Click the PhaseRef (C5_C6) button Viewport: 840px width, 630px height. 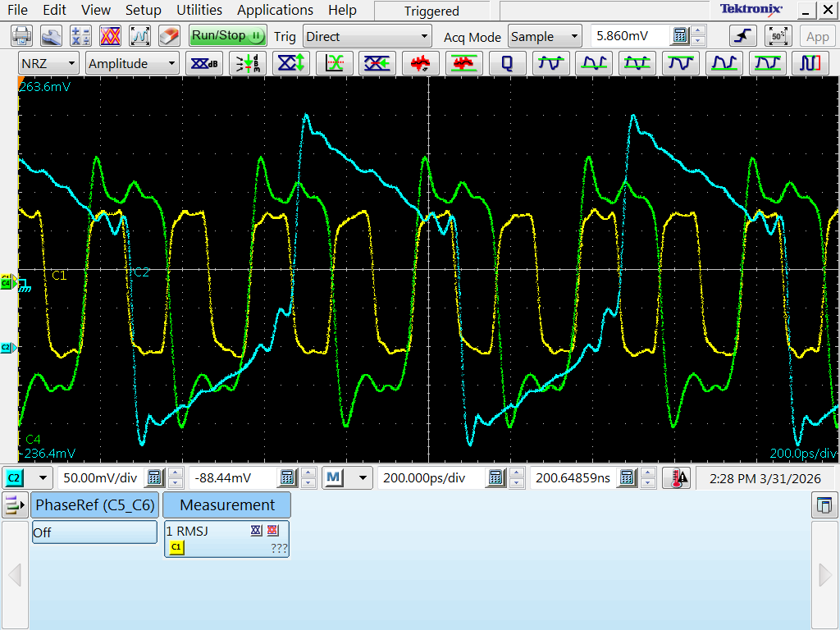pyautogui.click(x=94, y=505)
